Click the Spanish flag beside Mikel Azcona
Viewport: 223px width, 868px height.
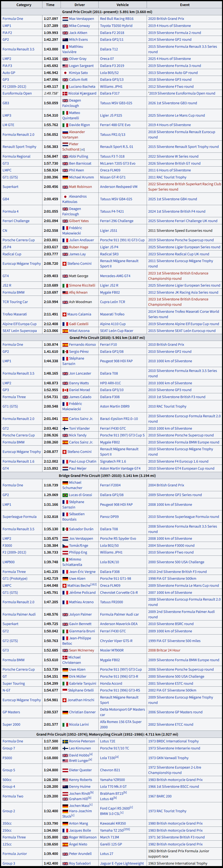pos(65,331)
